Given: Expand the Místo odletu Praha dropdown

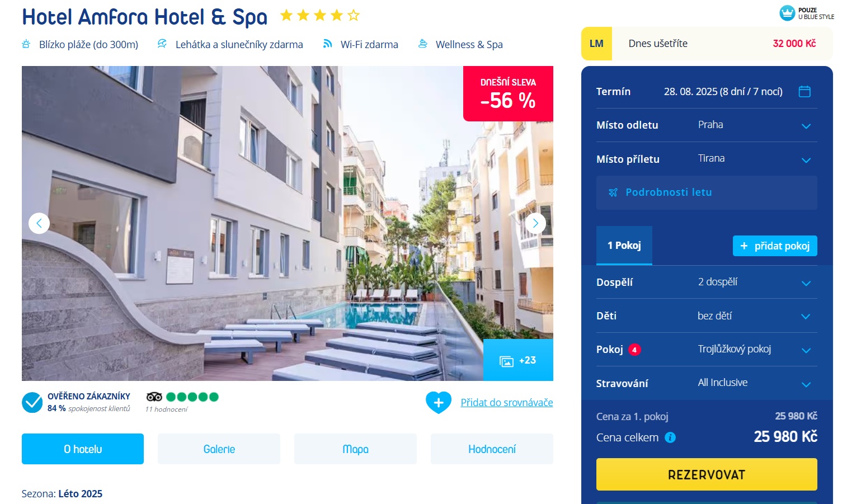Looking at the screenshot, I should click(x=707, y=125).
